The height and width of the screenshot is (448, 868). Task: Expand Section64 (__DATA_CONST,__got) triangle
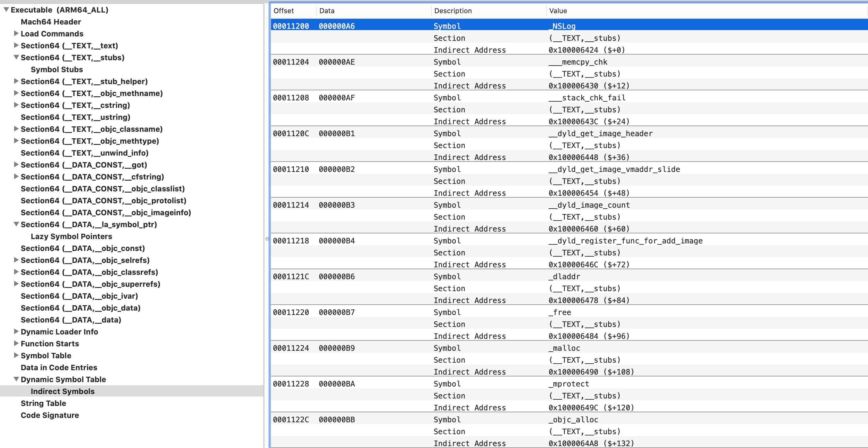pyautogui.click(x=16, y=165)
